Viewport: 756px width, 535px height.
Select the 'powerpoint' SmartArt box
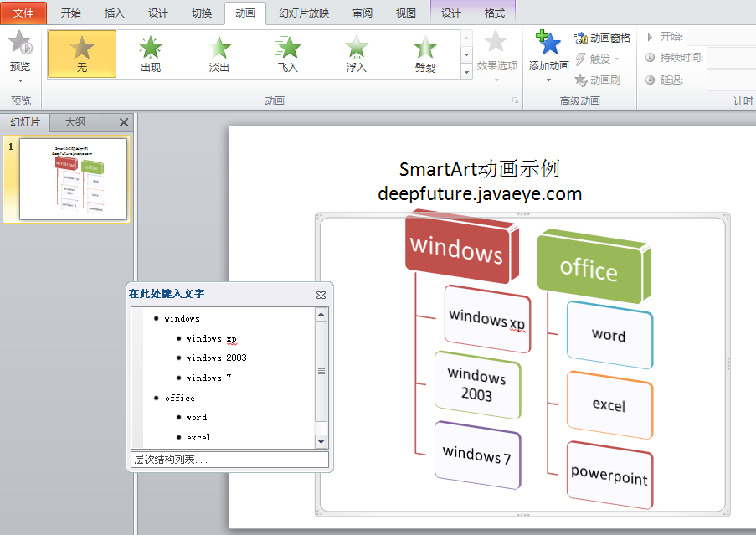[609, 476]
